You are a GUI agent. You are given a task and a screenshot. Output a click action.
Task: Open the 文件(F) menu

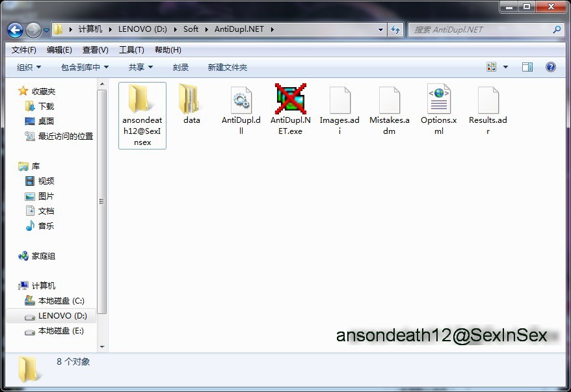coord(24,50)
